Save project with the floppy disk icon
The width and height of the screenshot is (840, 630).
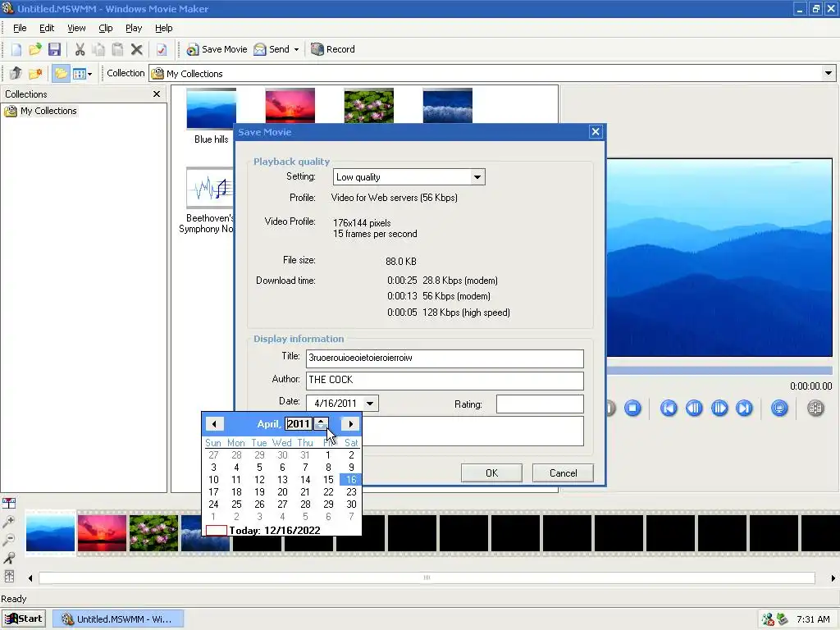[x=54, y=49]
